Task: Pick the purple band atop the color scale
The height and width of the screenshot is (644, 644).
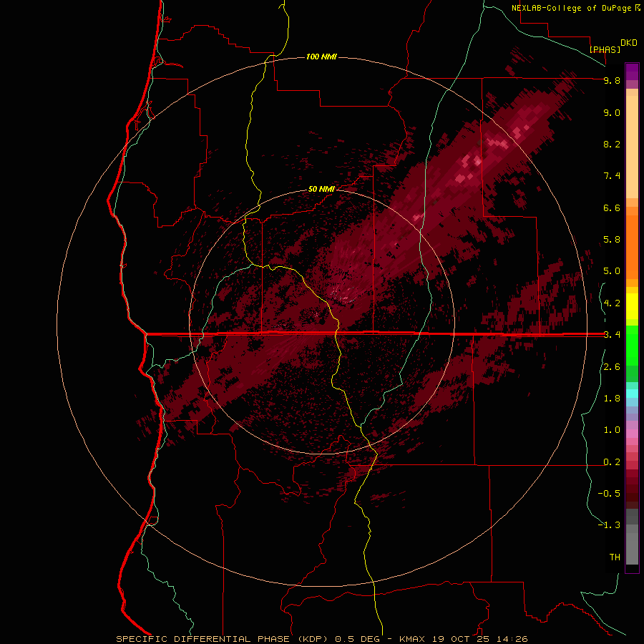Action: [632, 72]
